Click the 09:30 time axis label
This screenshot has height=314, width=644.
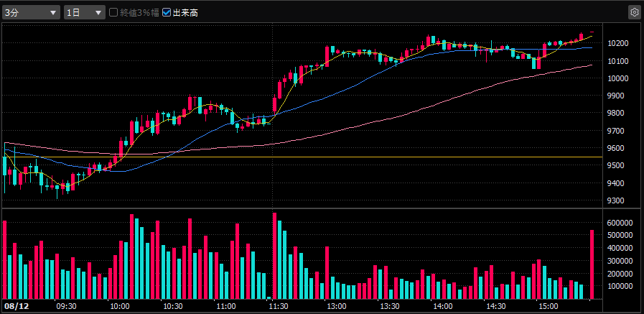point(66,307)
